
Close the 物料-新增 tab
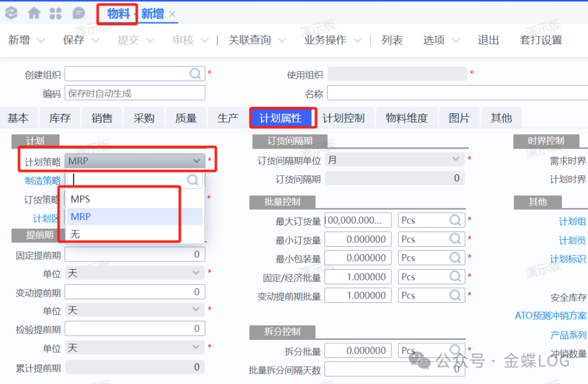pos(173,14)
